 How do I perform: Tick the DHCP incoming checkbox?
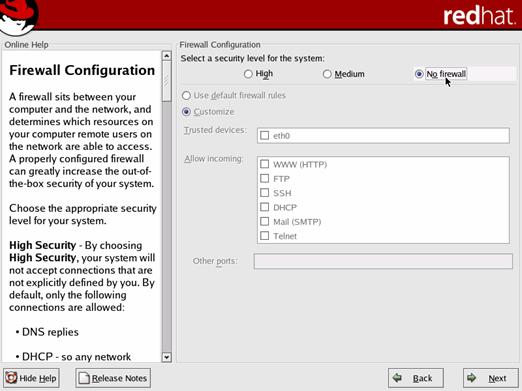click(x=264, y=207)
